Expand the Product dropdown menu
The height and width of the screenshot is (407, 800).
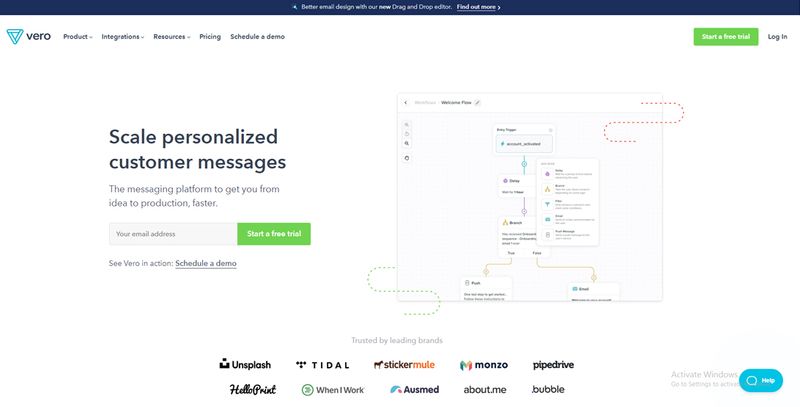click(77, 37)
